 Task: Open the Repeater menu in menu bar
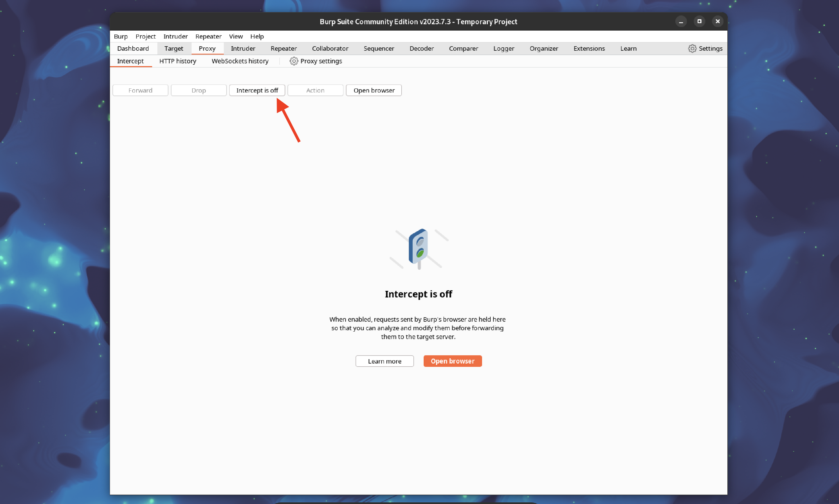pyautogui.click(x=208, y=36)
